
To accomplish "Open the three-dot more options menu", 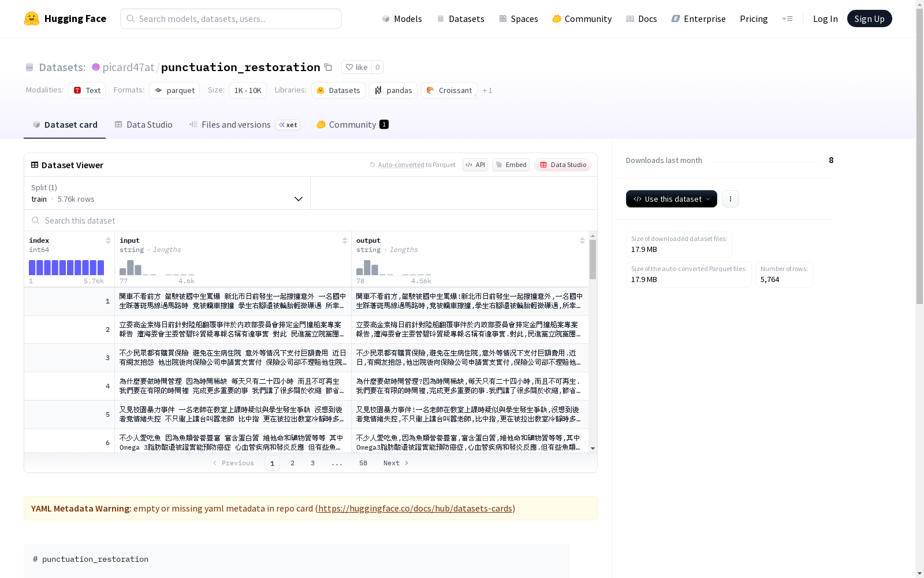I will coord(731,199).
